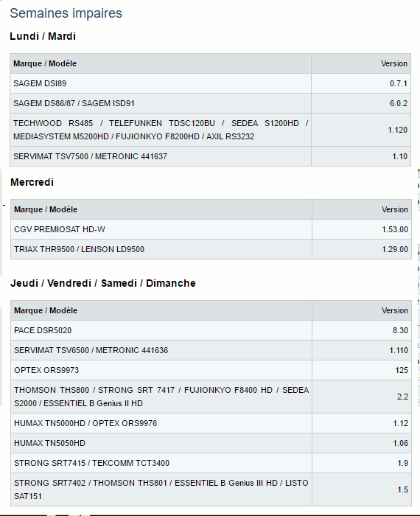Click the THOMSON THS800 table row
The height and width of the screenshot is (516, 420).
211,397
